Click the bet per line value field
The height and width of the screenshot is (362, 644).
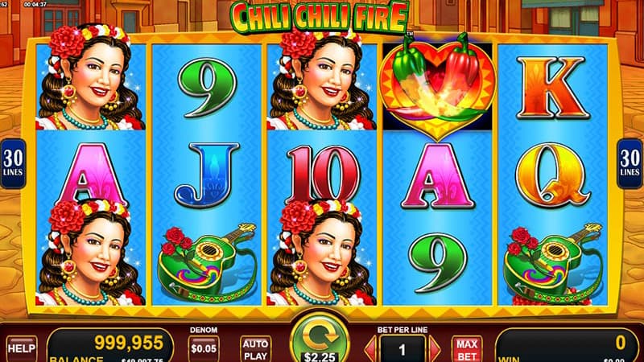[402, 349]
